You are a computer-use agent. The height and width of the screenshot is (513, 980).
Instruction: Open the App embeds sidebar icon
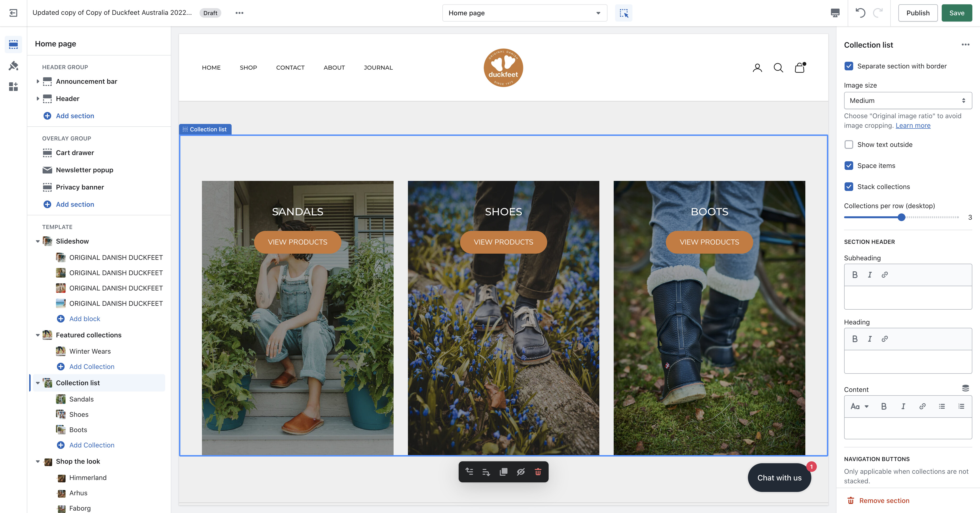click(13, 87)
